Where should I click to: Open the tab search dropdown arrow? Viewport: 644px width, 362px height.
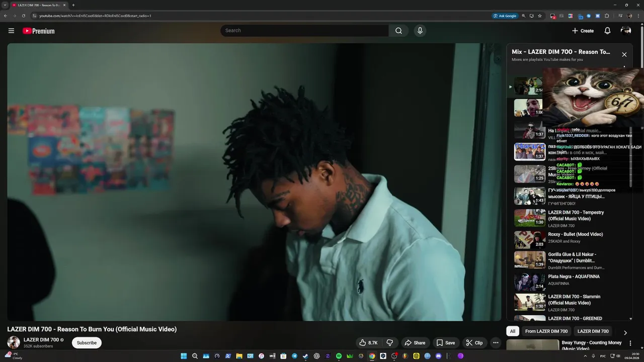pyautogui.click(x=5, y=5)
